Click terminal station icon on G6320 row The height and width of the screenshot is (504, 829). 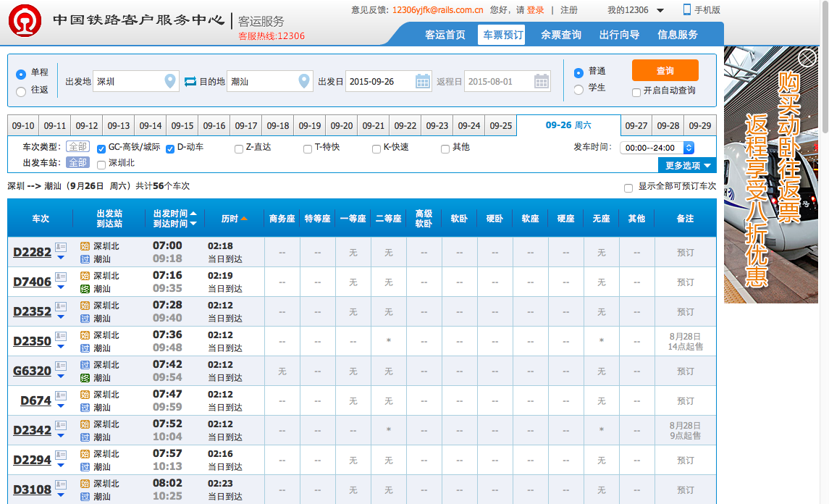coord(85,377)
